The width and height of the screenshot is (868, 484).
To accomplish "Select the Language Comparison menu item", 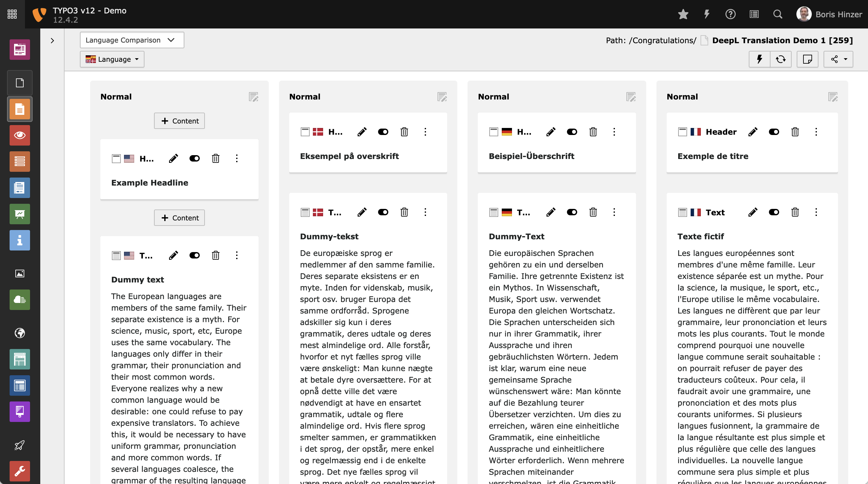I will pos(129,40).
